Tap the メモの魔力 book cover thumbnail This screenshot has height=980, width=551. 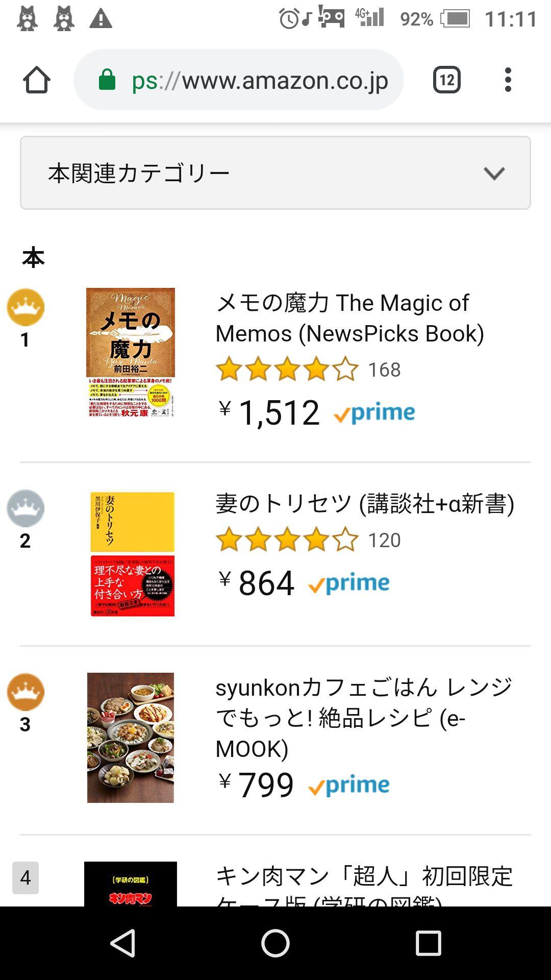coord(131,353)
